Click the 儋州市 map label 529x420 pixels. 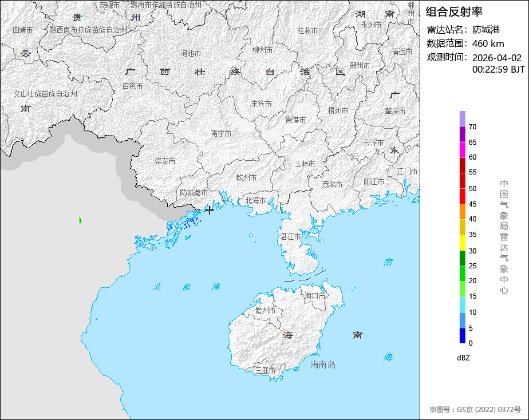click(265, 311)
